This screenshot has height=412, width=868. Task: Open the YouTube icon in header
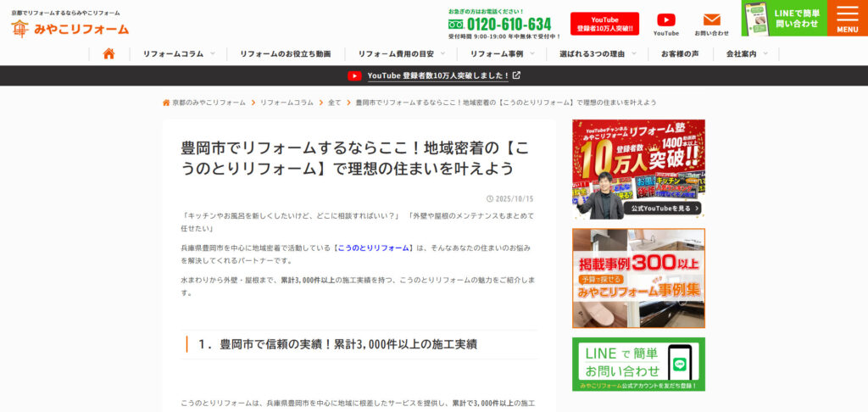(666, 20)
